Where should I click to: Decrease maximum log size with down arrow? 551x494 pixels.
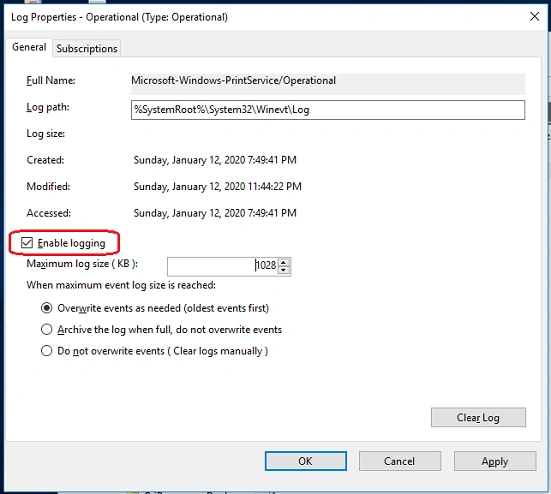[x=284, y=270]
